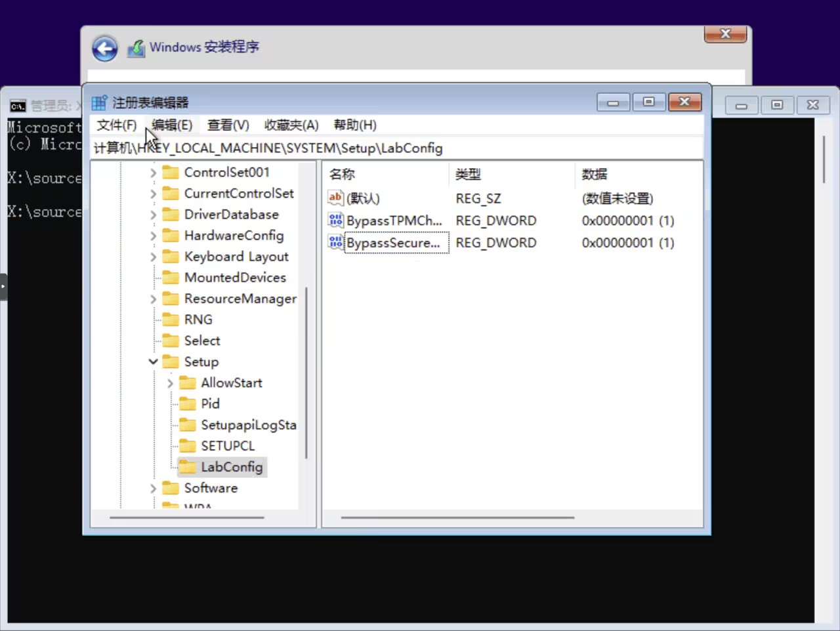Minimize the Registry Editor window

[613, 102]
